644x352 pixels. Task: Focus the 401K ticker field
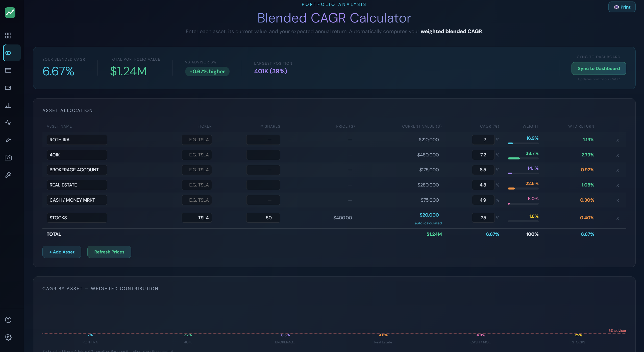pos(196,155)
